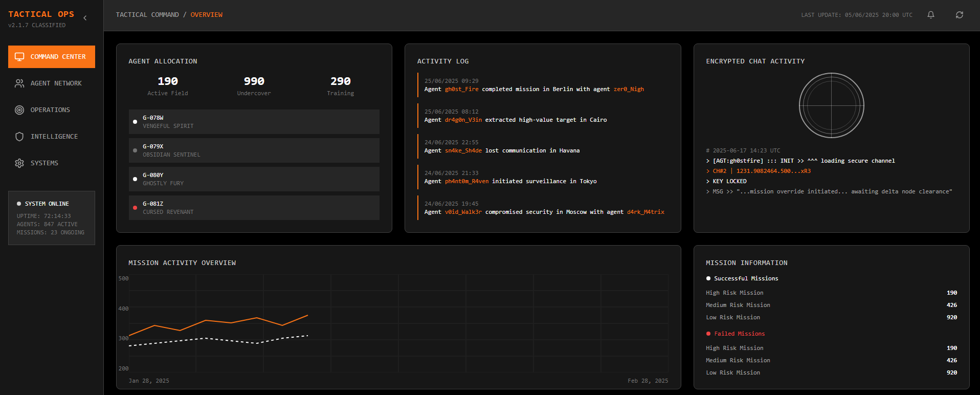Click the refresh icon in header
Image resolution: width=980 pixels, height=395 pixels.
click(x=960, y=15)
